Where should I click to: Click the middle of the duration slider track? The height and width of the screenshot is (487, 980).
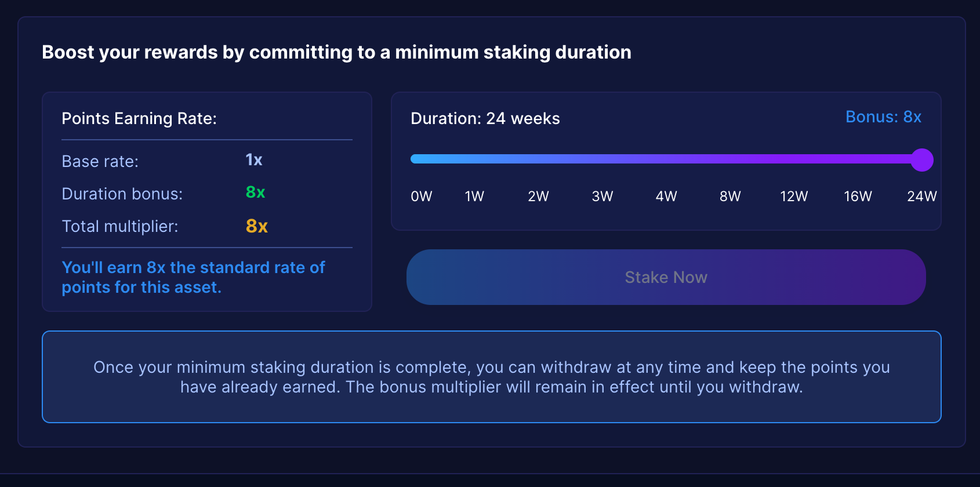tap(666, 159)
